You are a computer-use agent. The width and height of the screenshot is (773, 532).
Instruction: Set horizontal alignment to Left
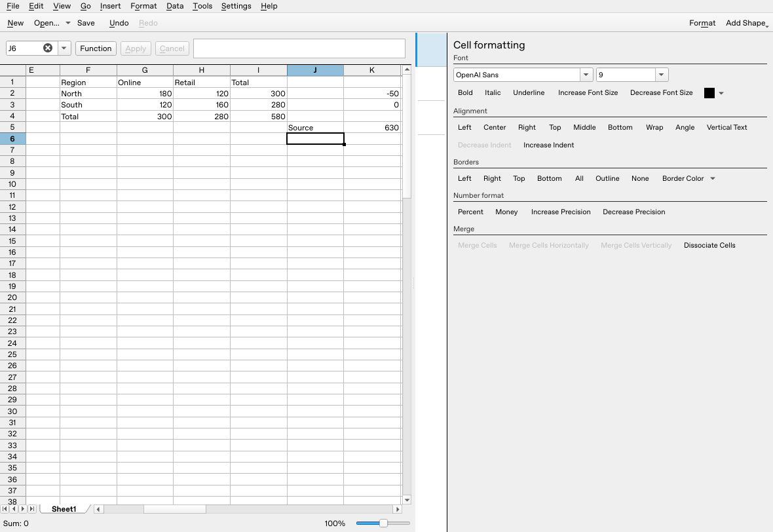[x=464, y=127]
